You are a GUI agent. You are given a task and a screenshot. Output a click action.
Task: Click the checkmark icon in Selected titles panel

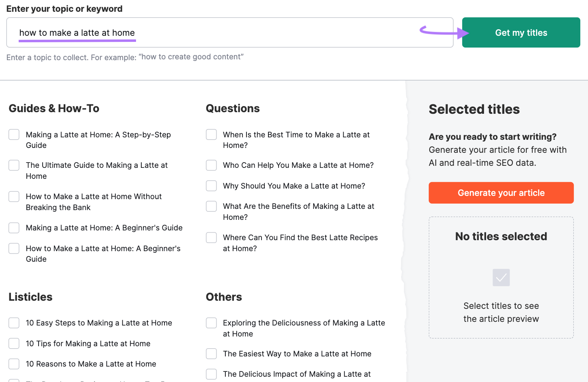[x=501, y=278]
